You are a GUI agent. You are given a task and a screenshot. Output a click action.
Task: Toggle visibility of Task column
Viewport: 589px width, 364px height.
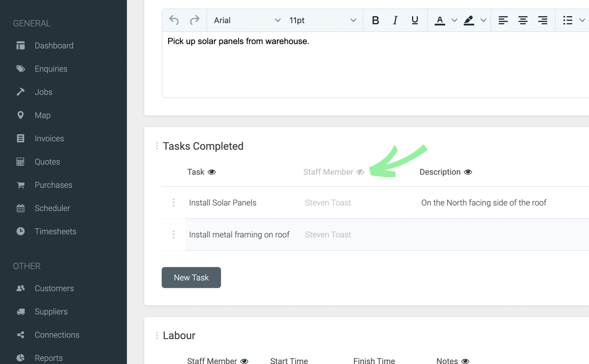212,172
